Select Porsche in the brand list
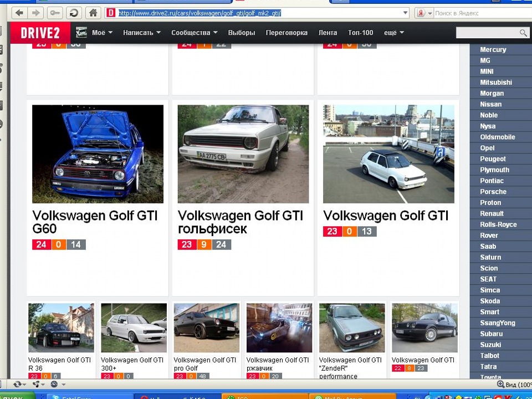The image size is (532, 399). [493, 192]
